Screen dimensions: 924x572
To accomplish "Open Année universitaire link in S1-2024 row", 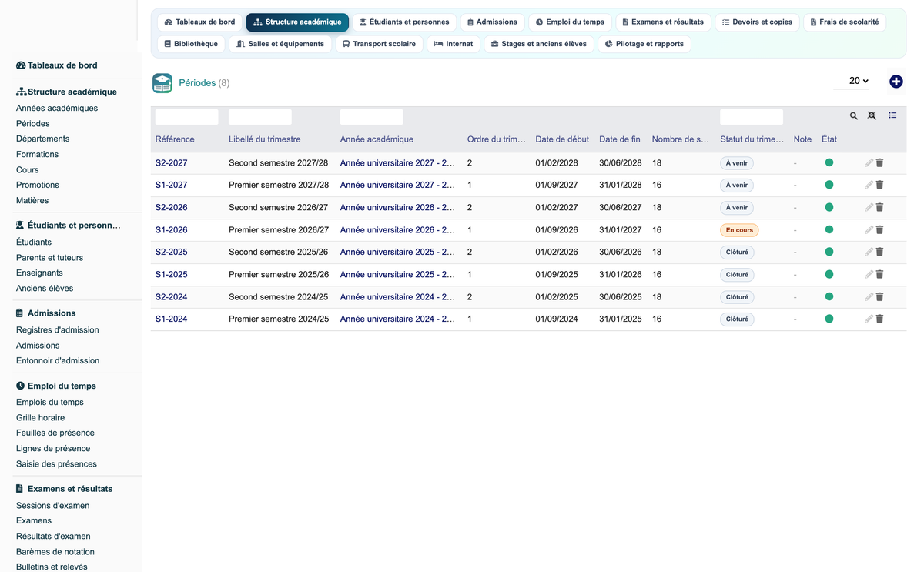I will pyautogui.click(x=397, y=319).
